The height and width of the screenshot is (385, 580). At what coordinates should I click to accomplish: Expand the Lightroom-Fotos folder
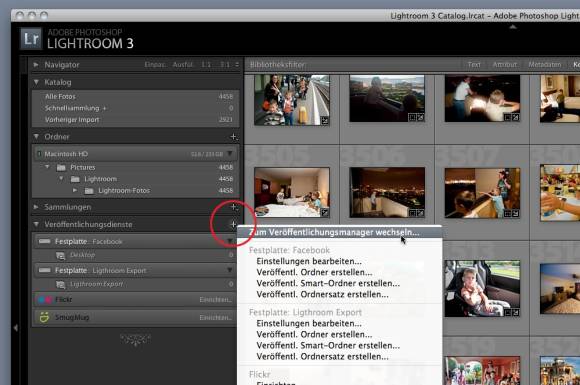tap(75, 190)
